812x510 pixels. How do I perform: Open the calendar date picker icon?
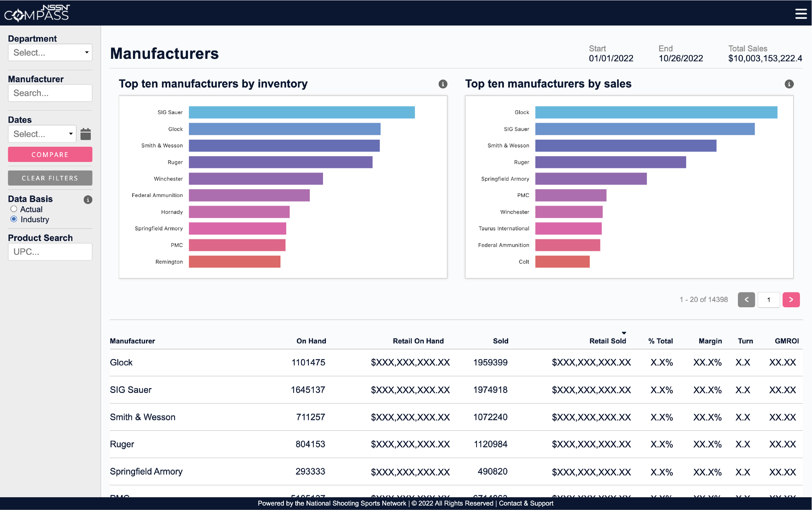85,134
